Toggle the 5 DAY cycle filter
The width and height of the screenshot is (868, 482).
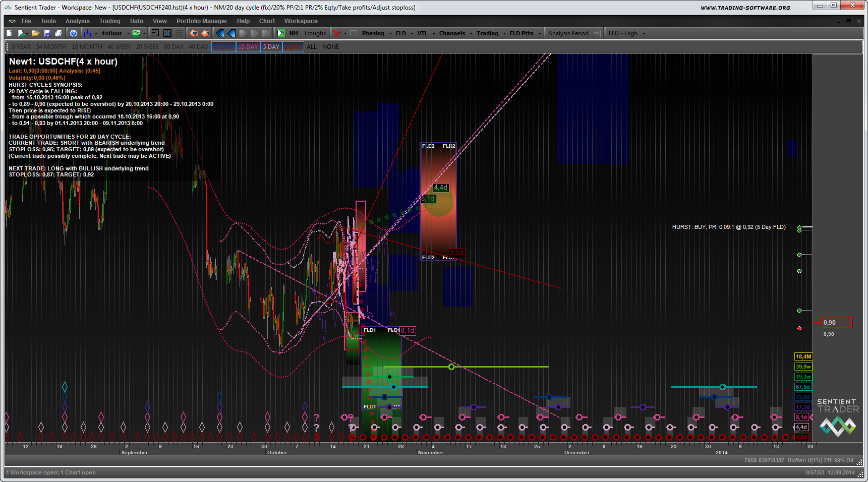pos(271,47)
